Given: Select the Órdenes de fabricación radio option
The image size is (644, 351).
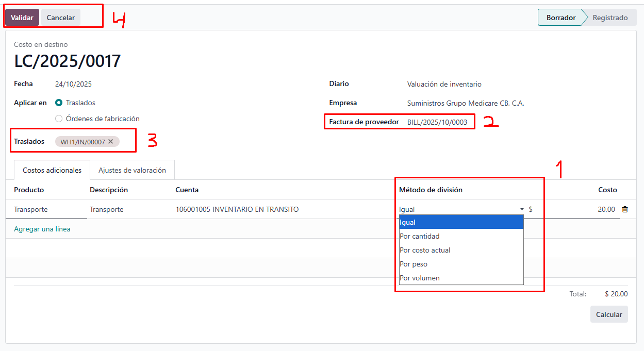Looking at the screenshot, I should pos(59,119).
